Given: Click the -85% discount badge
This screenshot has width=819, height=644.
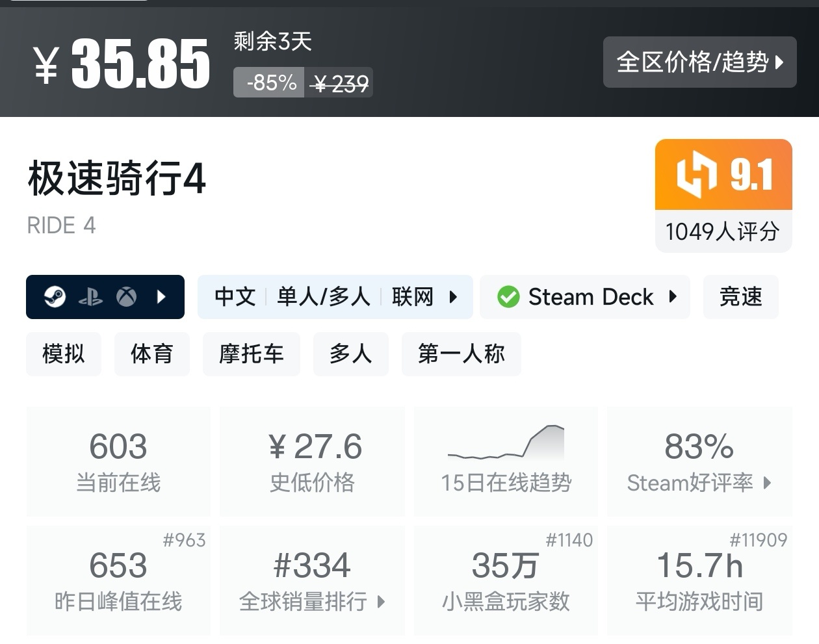Looking at the screenshot, I should click(268, 82).
